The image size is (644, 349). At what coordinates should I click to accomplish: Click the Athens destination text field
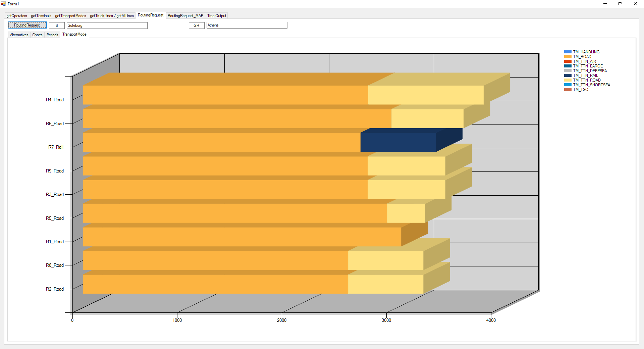click(247, 25)
